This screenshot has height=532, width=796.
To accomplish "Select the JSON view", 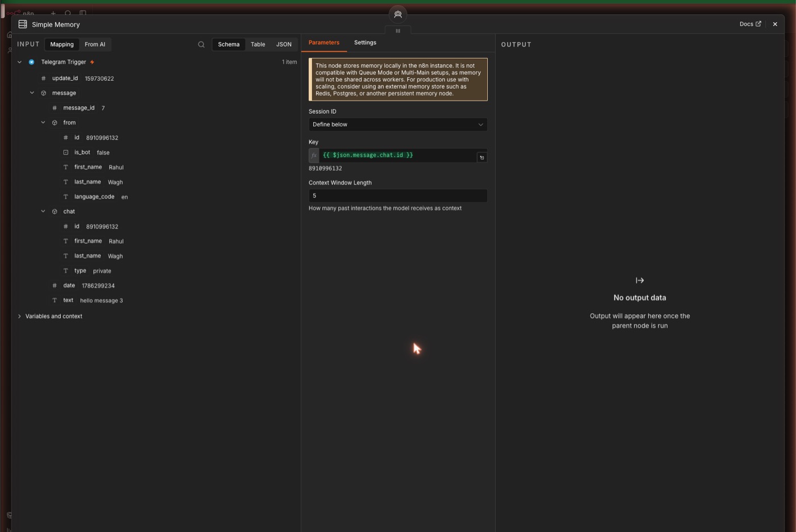I will point(284,44).
